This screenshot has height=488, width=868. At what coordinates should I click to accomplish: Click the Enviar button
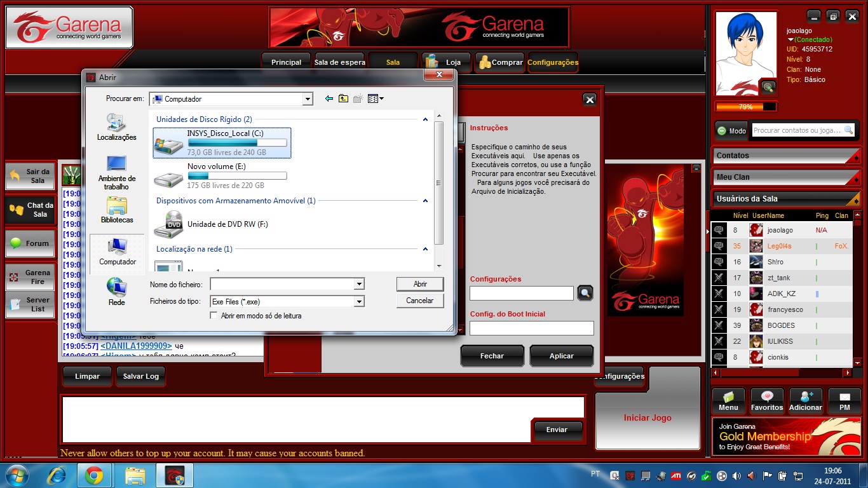coord(557,430)
